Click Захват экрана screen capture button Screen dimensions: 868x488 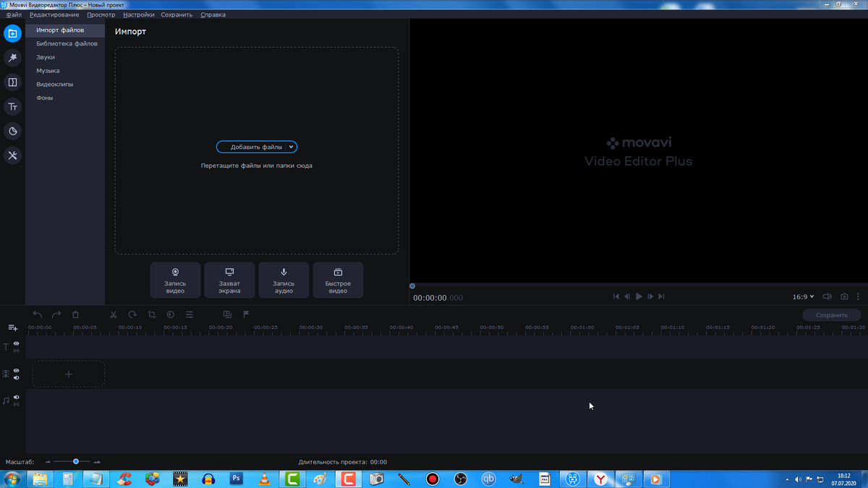229,280
